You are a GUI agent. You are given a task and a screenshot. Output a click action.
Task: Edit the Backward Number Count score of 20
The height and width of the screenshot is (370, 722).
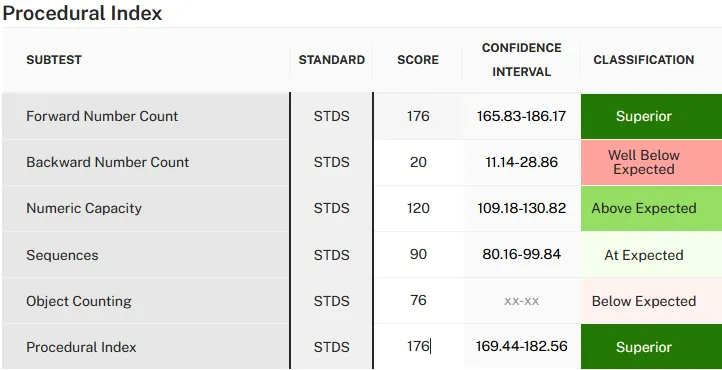[x=418, y=162]
